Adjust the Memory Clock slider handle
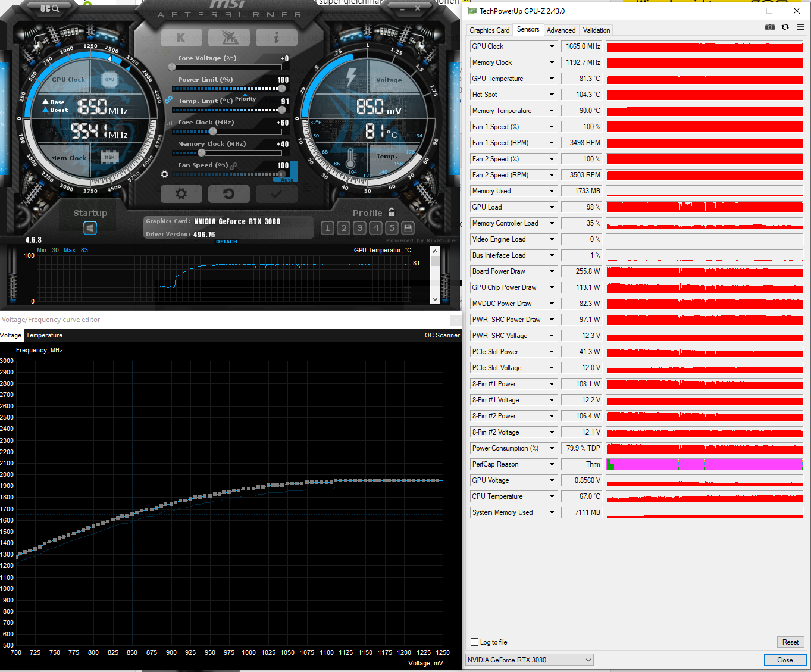The image size is (811, 672). tap(201, 153)
